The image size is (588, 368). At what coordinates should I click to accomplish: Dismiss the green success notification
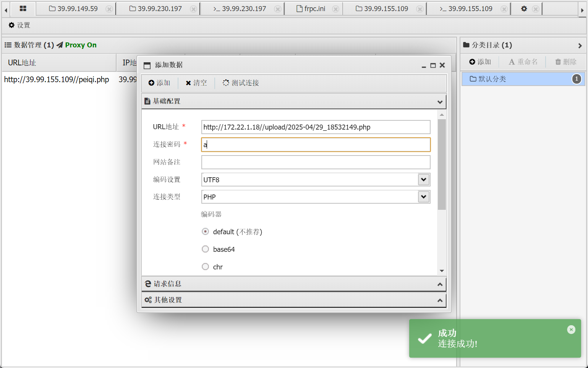coord(571,329)
